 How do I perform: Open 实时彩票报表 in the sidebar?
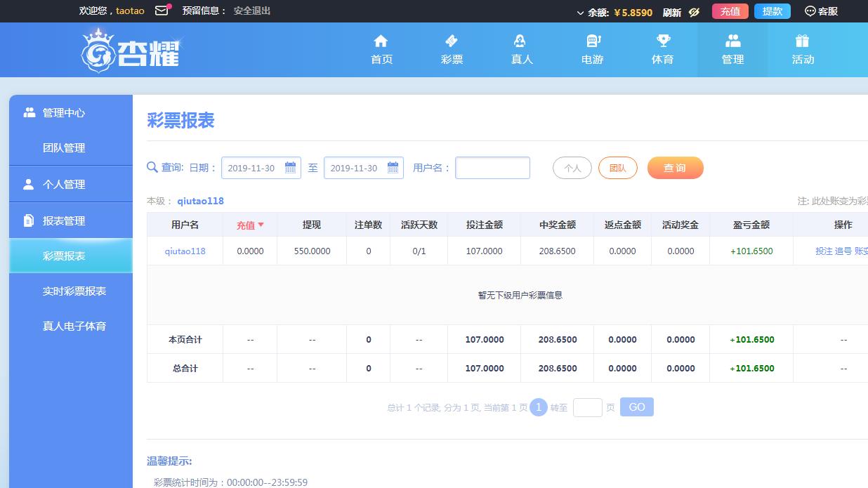[x=74, y=291]
